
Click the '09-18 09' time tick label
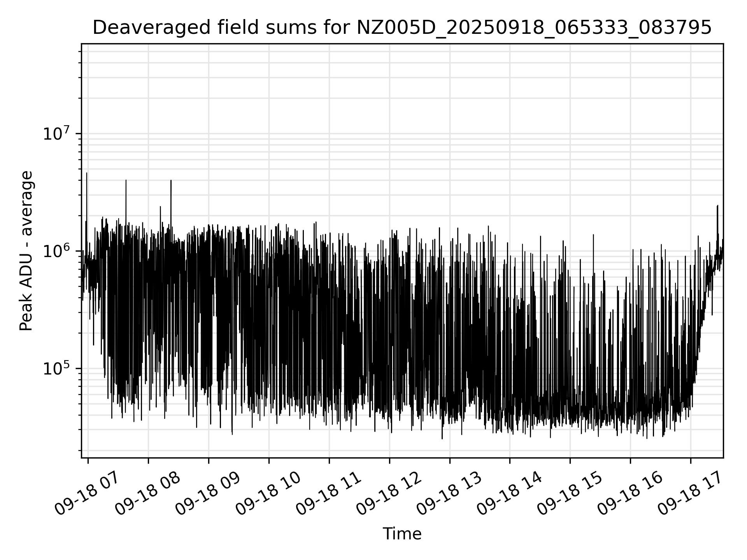tap(208, 494)
